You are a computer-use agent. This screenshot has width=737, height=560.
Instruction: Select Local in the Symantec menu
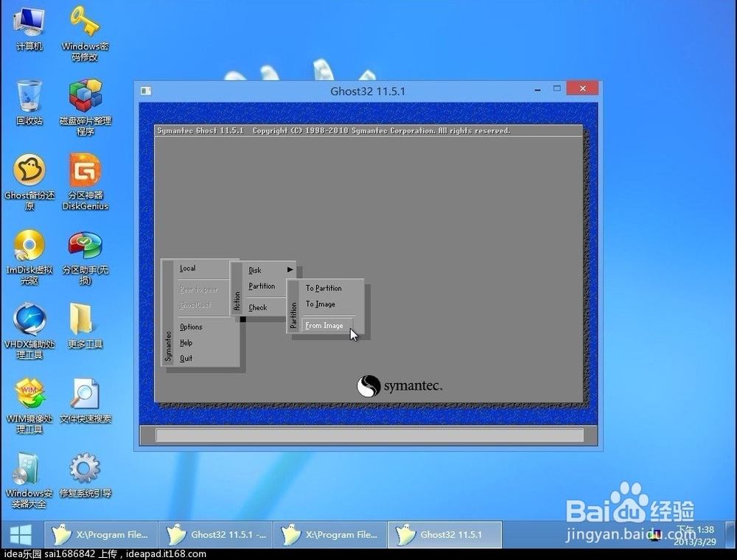pos(187,268)
